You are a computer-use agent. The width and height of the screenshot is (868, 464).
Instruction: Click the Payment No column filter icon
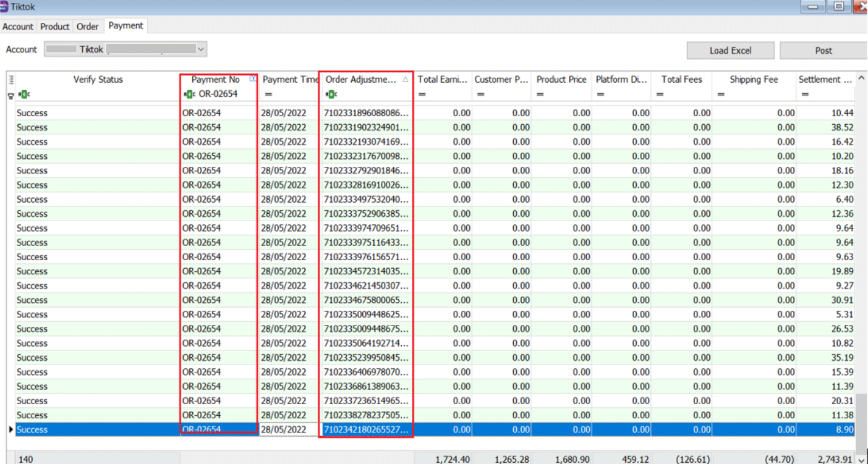click(x=252, y=78)
